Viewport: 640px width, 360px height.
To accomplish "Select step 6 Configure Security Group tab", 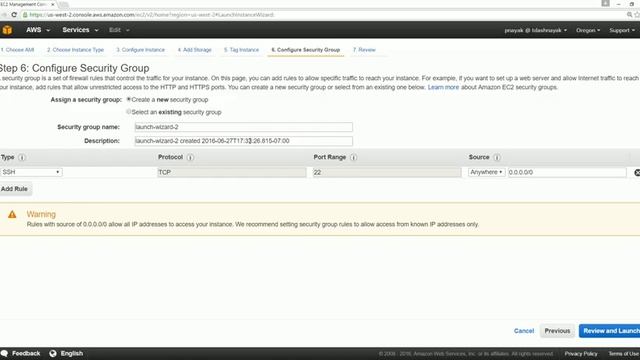I will pyautogui.click(x=306, y=50).
